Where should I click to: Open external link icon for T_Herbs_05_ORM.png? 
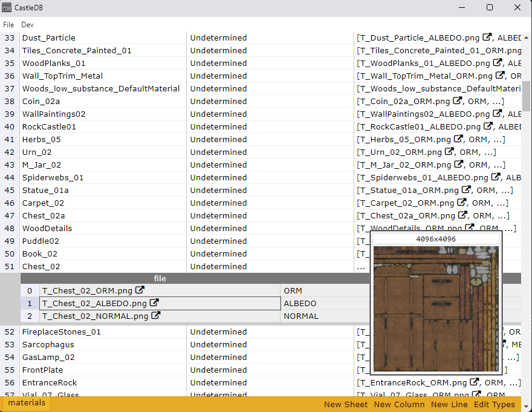pyautogui.click(x=458, y=139)
